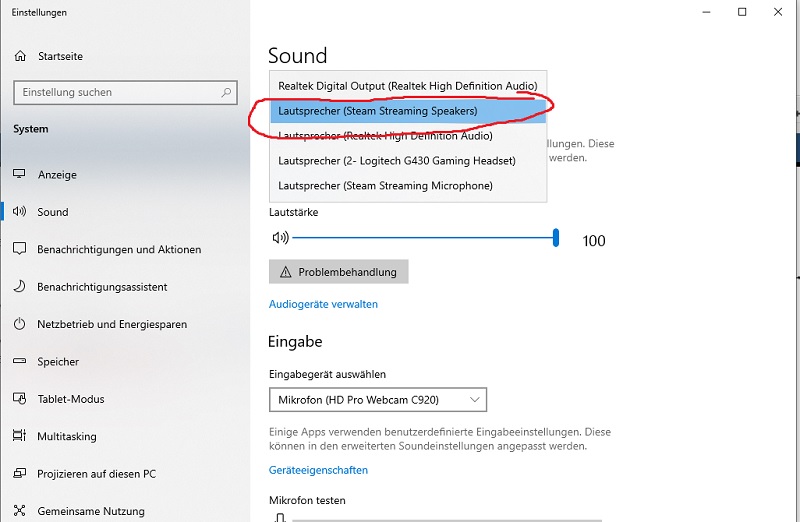The height and width of the screenshot is (522, 800).
Task: Minimize the Einstellungen window
Action: 706,12
